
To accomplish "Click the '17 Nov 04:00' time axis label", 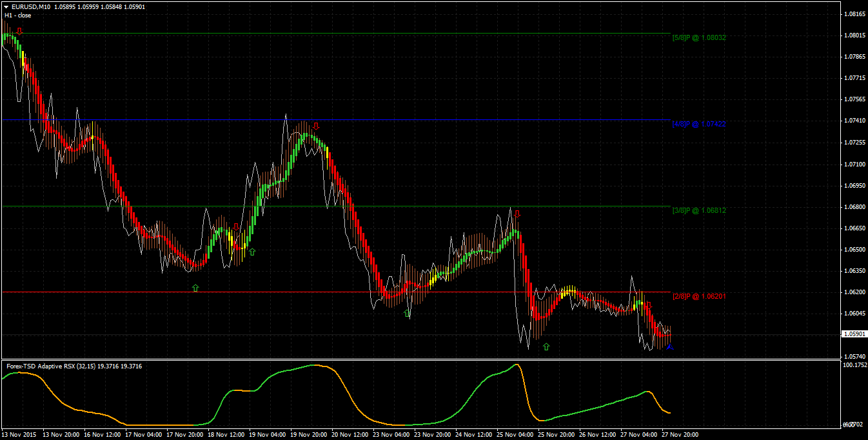I will (143, 435).
